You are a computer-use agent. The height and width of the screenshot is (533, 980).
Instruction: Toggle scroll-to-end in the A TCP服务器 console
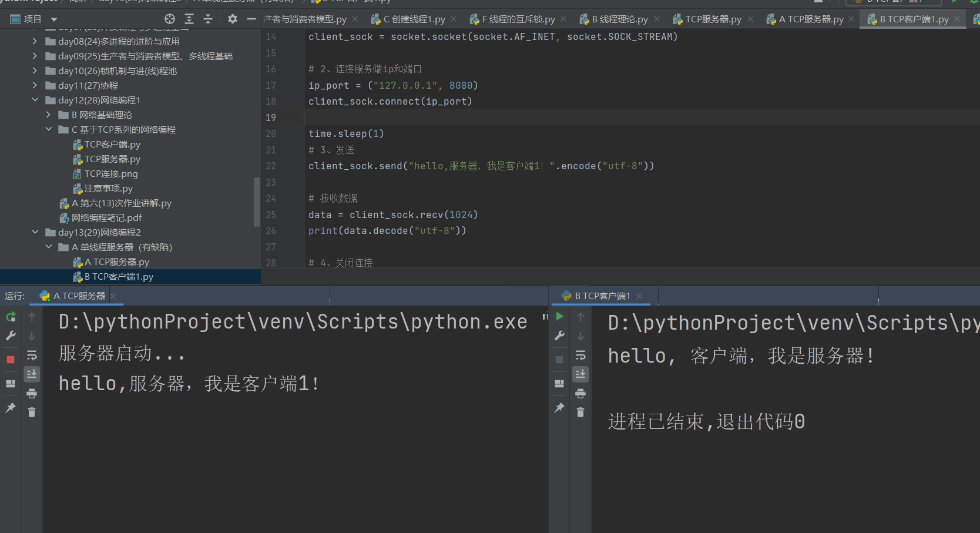[x=32, y=374]
